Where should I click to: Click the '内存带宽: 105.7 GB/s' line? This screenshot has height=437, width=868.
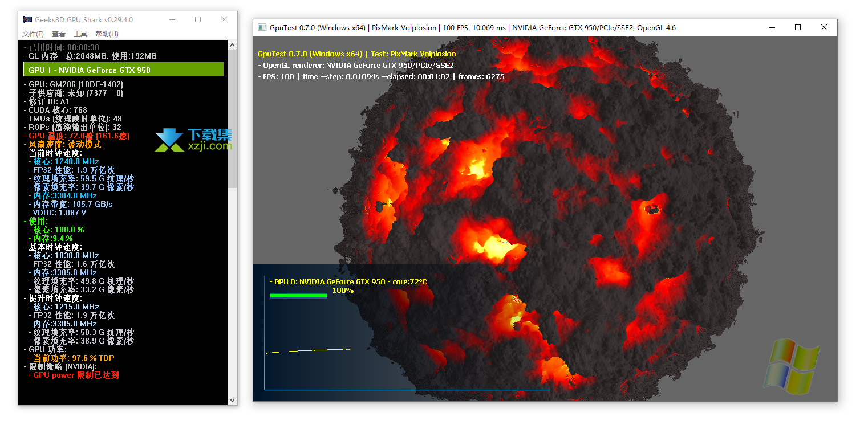tap(70, 204)
